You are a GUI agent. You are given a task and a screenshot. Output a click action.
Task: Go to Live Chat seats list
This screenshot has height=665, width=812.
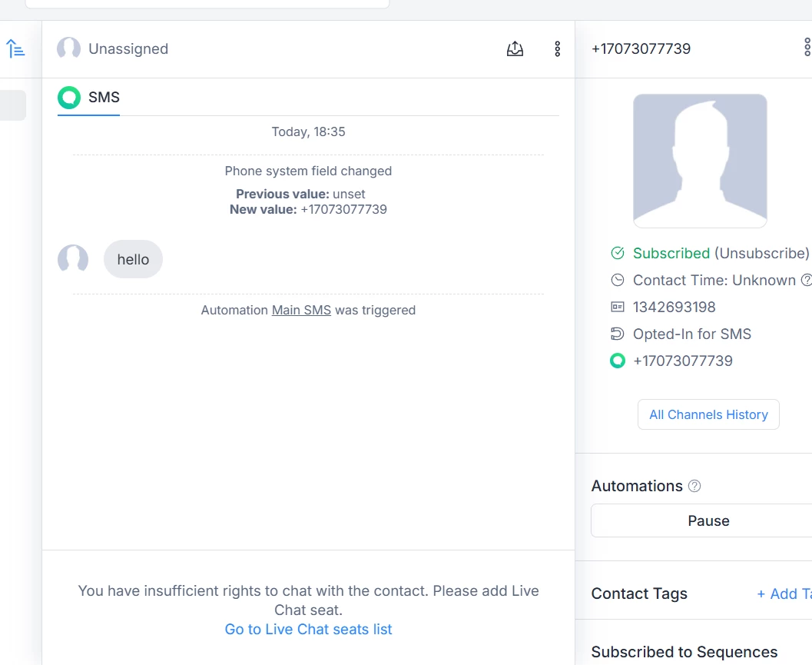308,629
